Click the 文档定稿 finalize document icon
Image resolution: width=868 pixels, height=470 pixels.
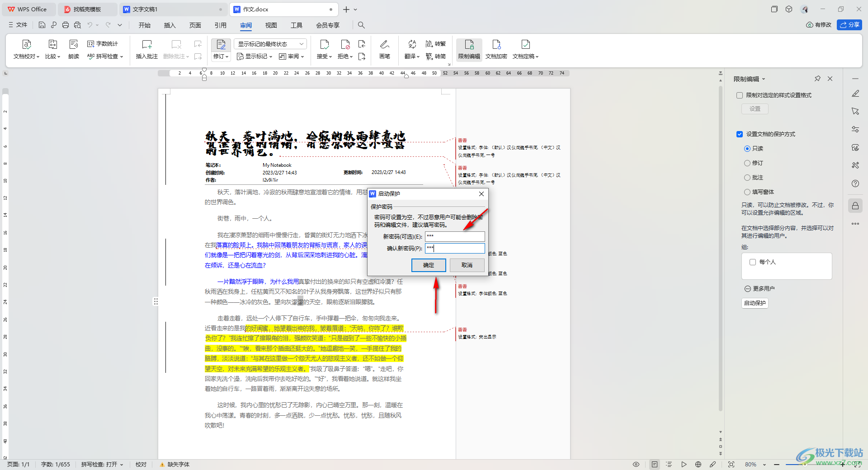525,45
